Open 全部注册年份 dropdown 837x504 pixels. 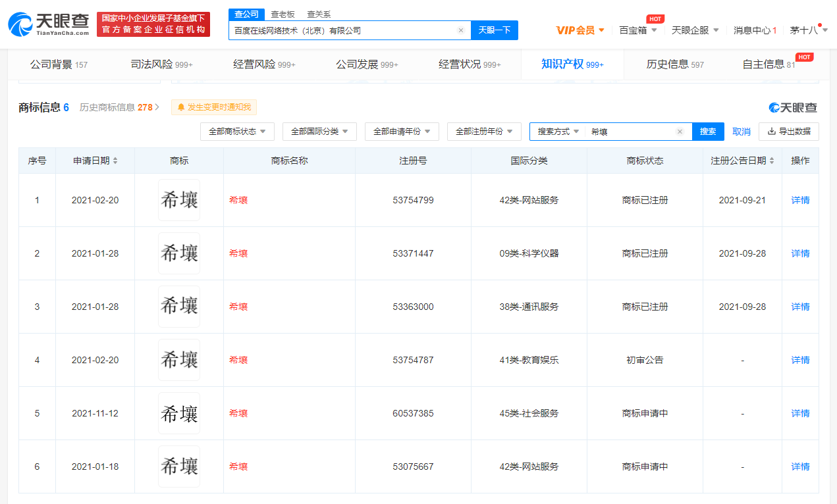click(484, 132)
